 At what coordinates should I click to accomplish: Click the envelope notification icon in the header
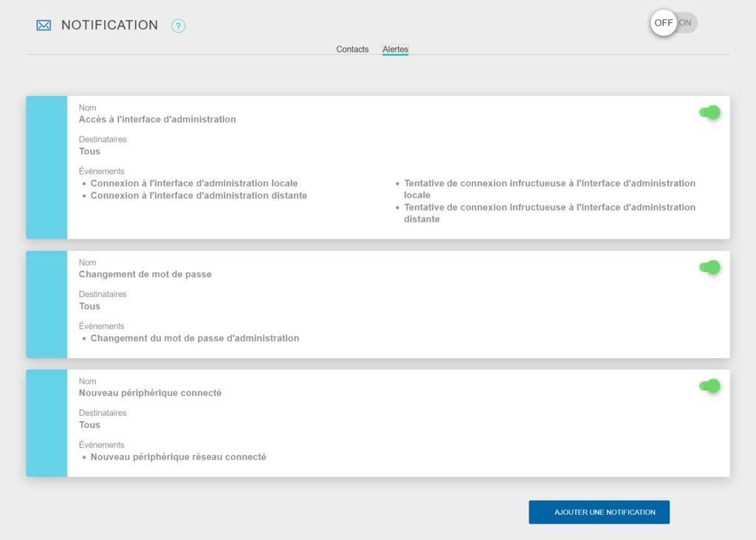click(42, 24)
